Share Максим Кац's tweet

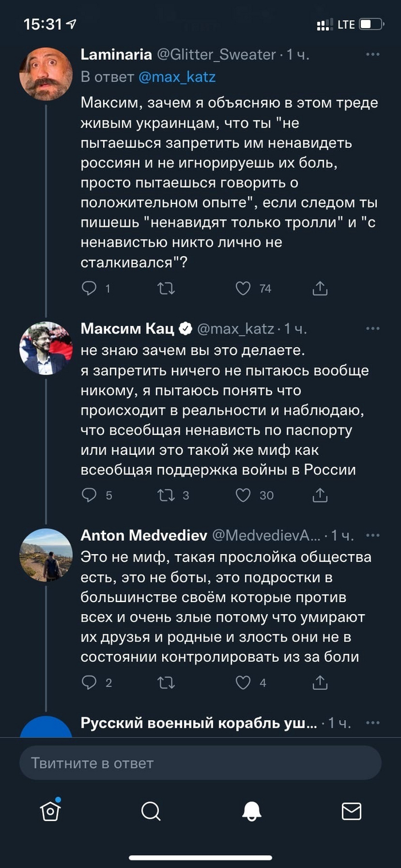coord(320,495)
